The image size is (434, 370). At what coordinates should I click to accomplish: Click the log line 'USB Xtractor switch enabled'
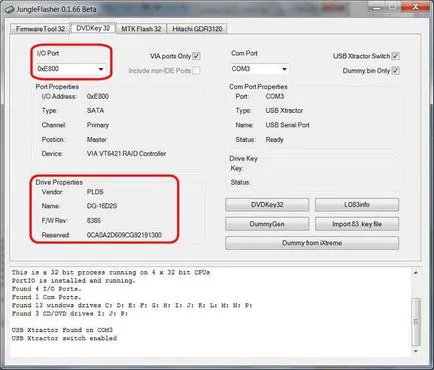pyautogui.click(x=64, y=338)
